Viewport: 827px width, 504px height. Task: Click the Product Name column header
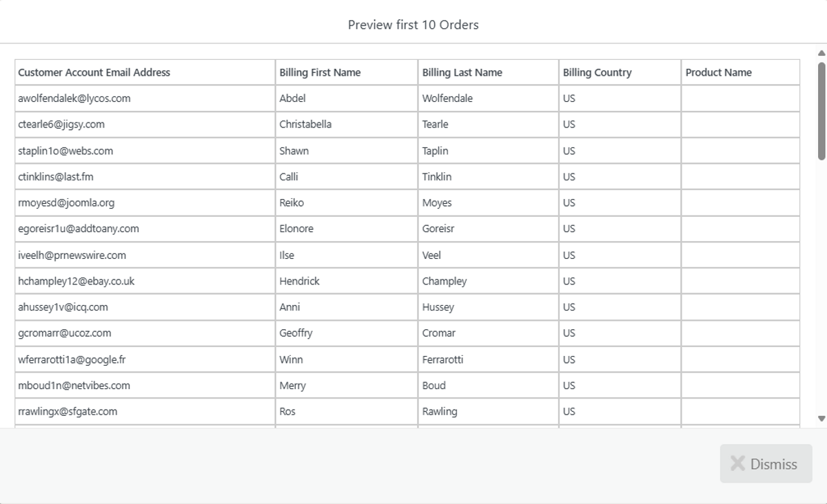[718, 72]
